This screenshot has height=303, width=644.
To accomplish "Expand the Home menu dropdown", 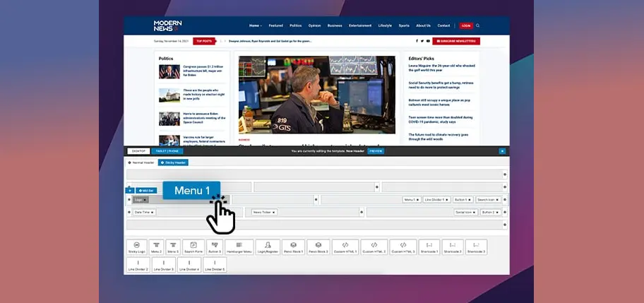I will (x=255, y=25).
